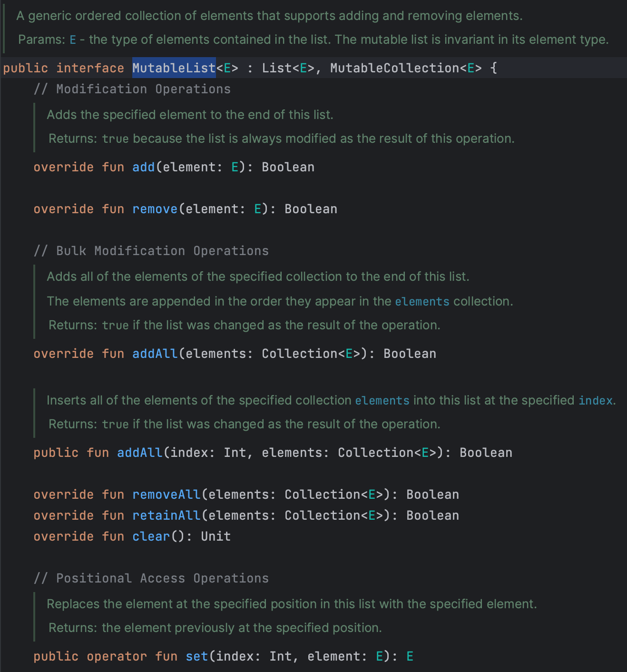Click the set operator function name
627x672 pixels.
click(197, 656)
